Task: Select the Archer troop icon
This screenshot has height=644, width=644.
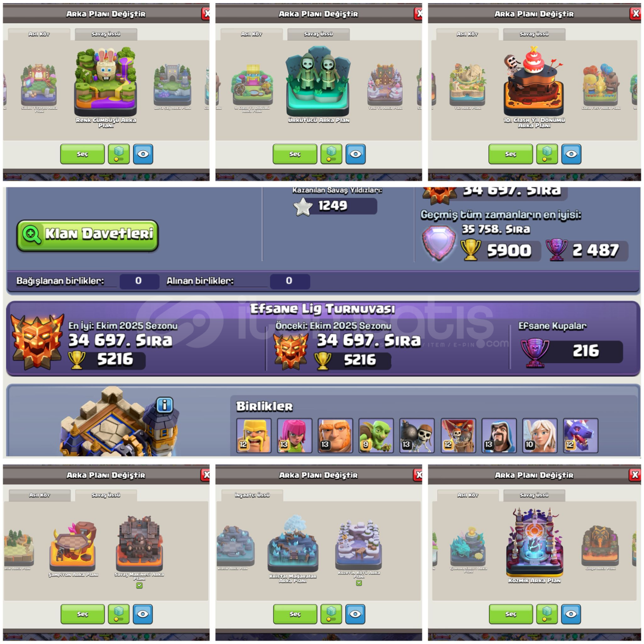Action: tap(295, 435)
